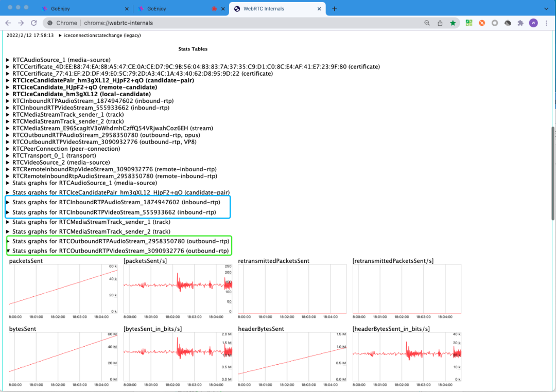This screenshot has width=556, height=392.
Task: Click the green bookmark star icon
Action: click(x=453, y=23)
